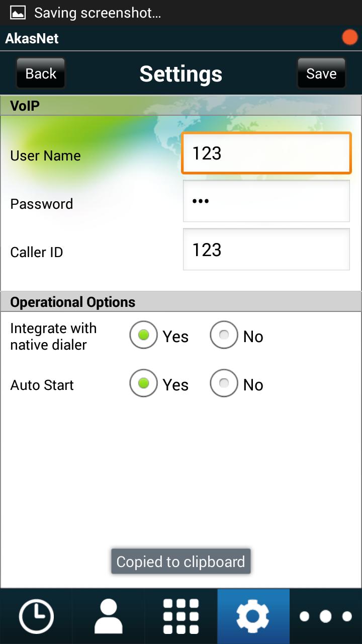Image resolution: width=362 pixels, height=644 pixels.
Task: Tap the Copied to clipboard toast
Action: pyautogui.click(x=181, y=561)
